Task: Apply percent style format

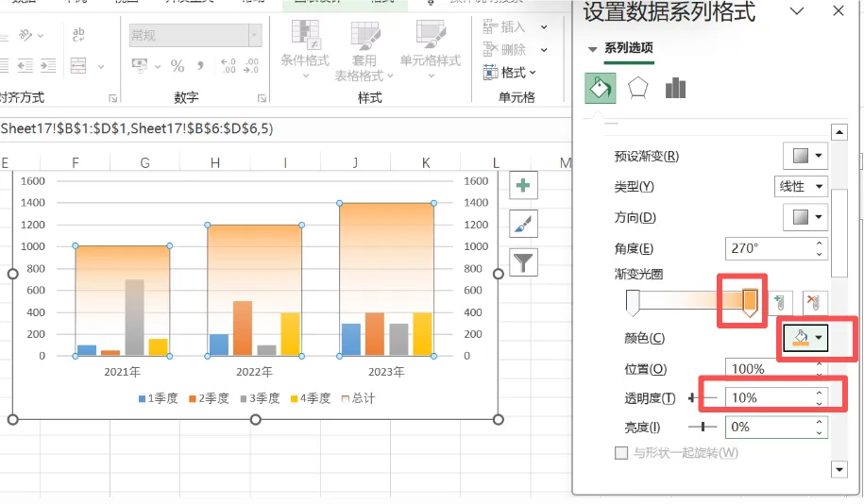Action: point(177,66)
